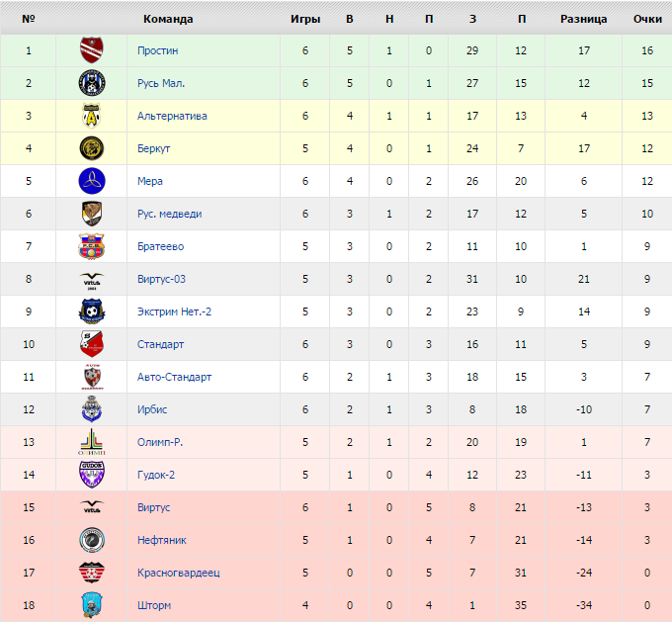
Task: Open the Авто-Стандарт team link
Action: pos(175,377)
